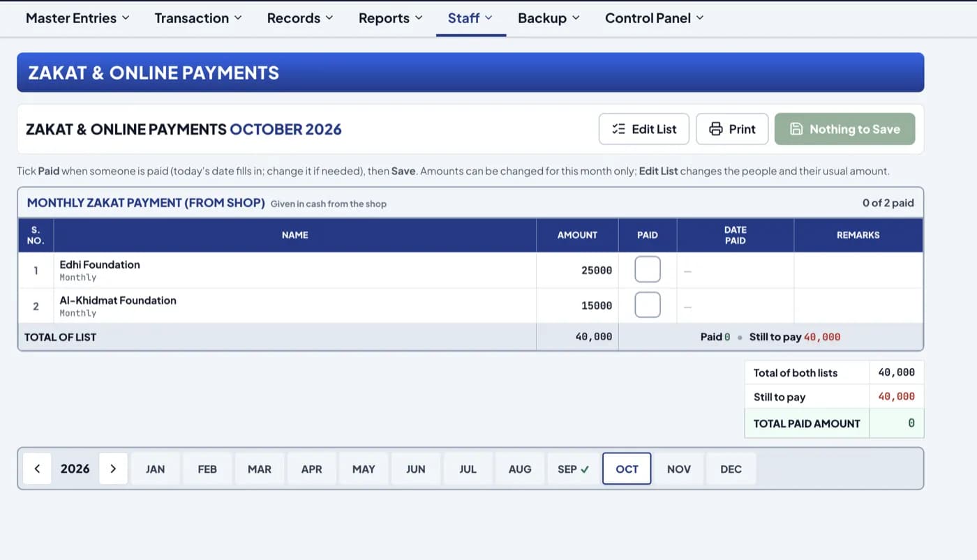
Task: Click the Al-Khidmat Foundation name
Action: [x=118, y=300]
